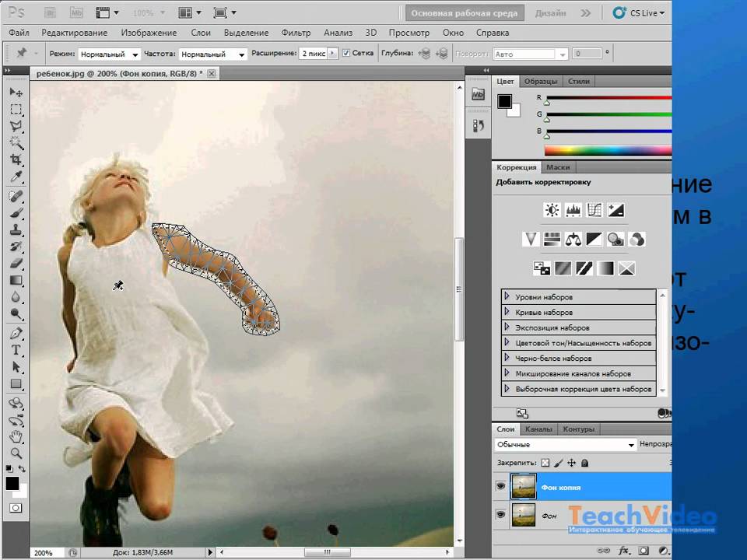Select the Eyedropper tool
This screenshot has width=747, height=560.
point(16,177)
